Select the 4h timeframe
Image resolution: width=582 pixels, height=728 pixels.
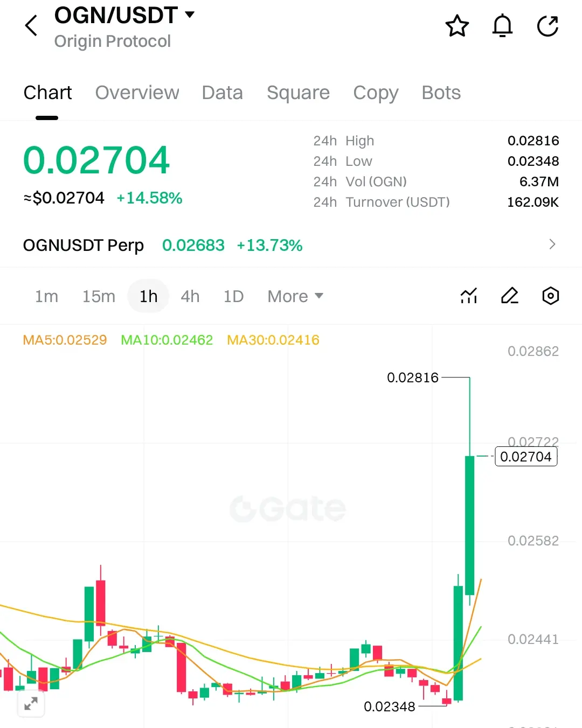point(190,296)
